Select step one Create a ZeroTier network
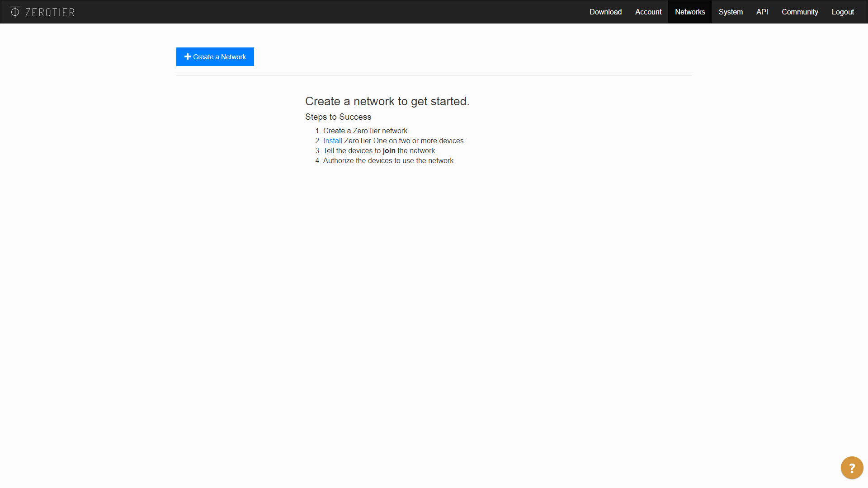This screenshot has height=488, width=868. pyautogui.click(x=365, y=131)
